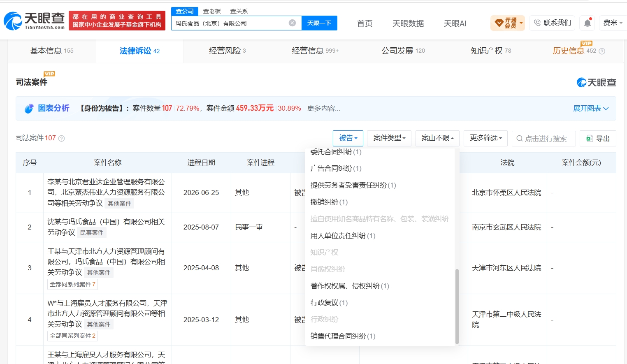Select the 查关系 search tab
The height and width of the screenshot is (364, 627).
[239, 11]
